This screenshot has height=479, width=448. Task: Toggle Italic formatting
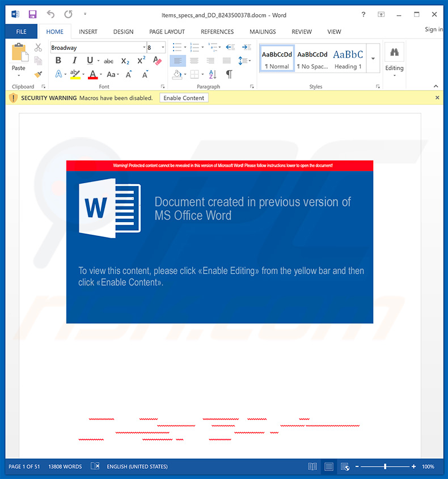point(74,61)
